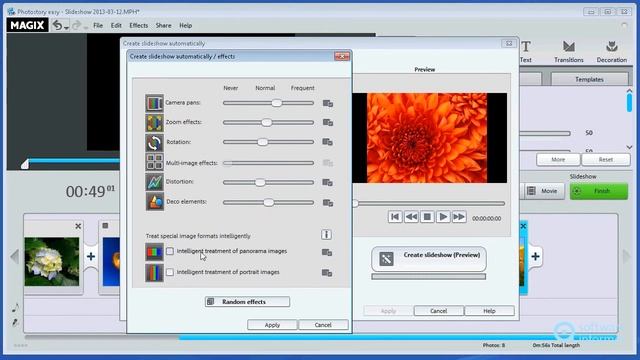Click the Undo arrow in toolbar
This screenshot has height=360, width=640.
58,25
